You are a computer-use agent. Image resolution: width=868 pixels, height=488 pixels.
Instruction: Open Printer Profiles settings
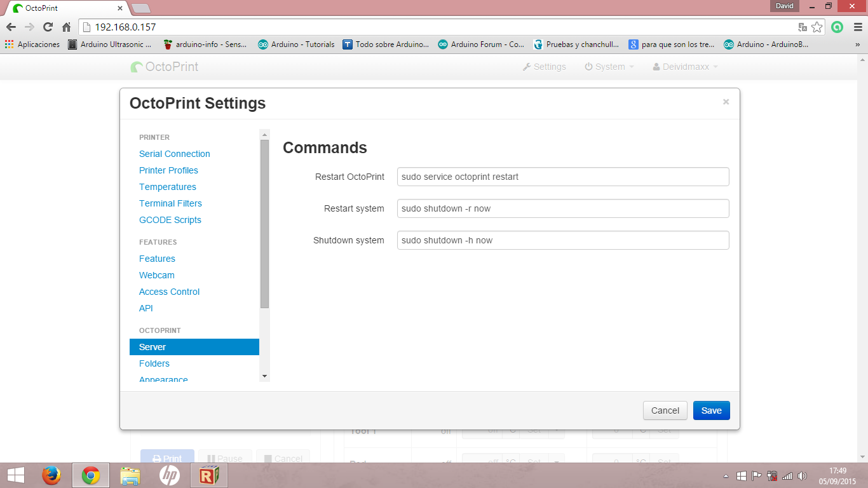coord(168,170)
